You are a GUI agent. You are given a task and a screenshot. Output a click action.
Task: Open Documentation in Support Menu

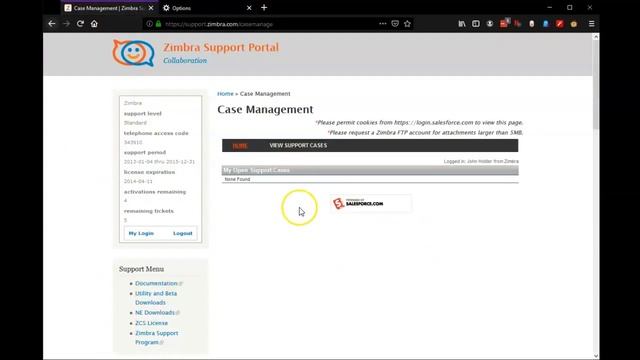click(x=156, y=283)
